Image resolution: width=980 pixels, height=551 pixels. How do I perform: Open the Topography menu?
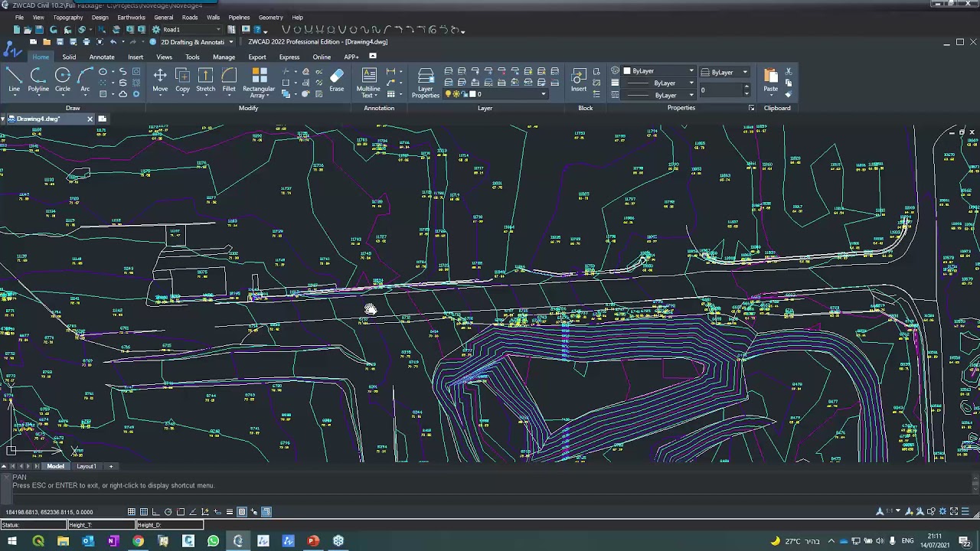(68, 17)
